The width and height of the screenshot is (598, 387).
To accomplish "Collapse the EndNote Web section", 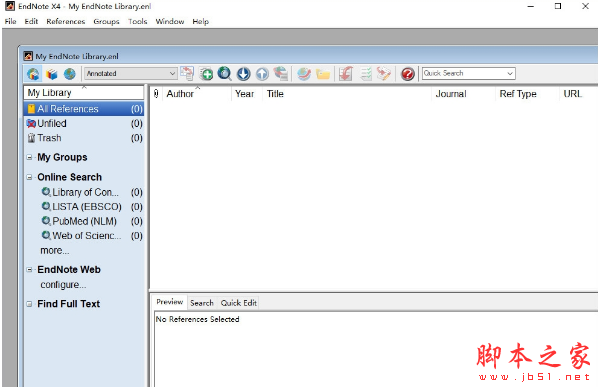I will 29,270.
